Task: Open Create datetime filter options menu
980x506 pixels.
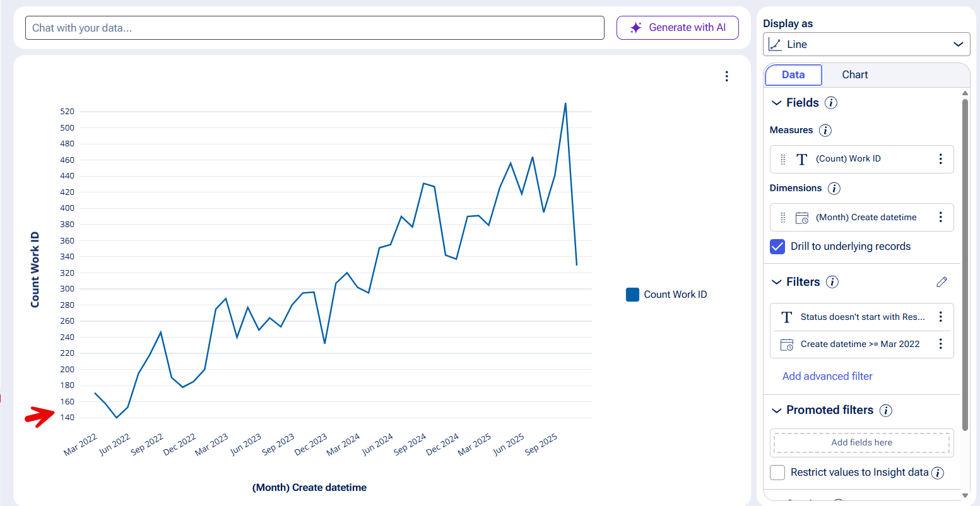Action: (x=940, y=344)
